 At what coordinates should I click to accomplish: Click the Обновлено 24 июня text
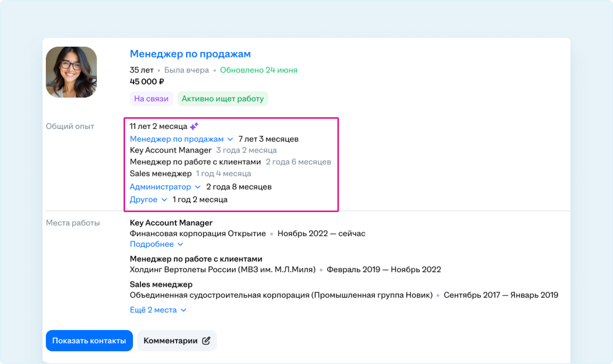[x=259, y=70]
